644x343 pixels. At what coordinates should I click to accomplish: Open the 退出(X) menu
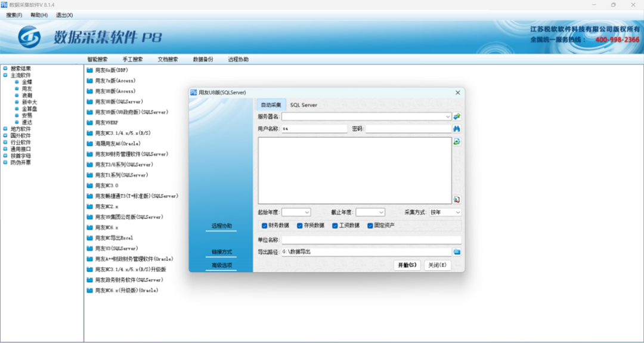pyautogui.click(x=64, y=15)
